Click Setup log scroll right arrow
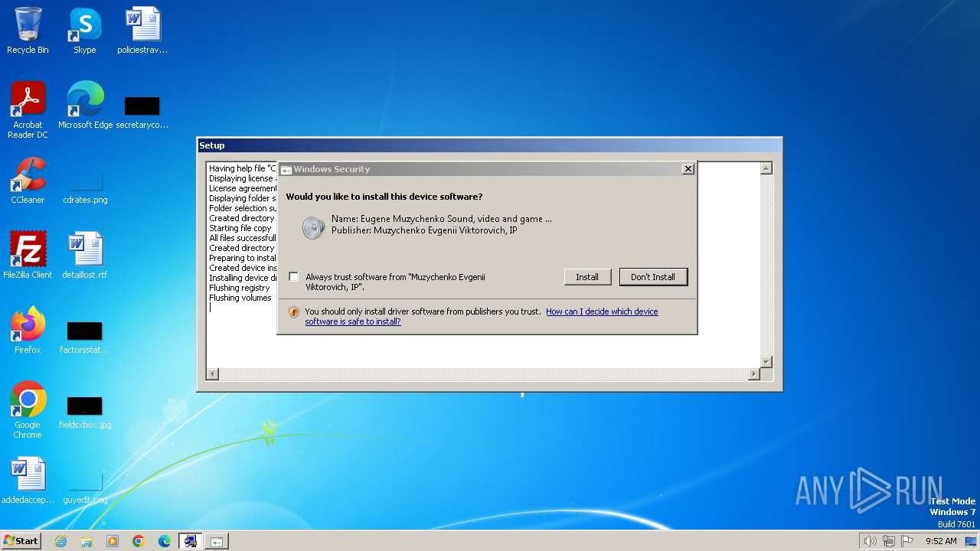This screenshot has width=980, height=551. pyautogui.click(x=754, y=374)
